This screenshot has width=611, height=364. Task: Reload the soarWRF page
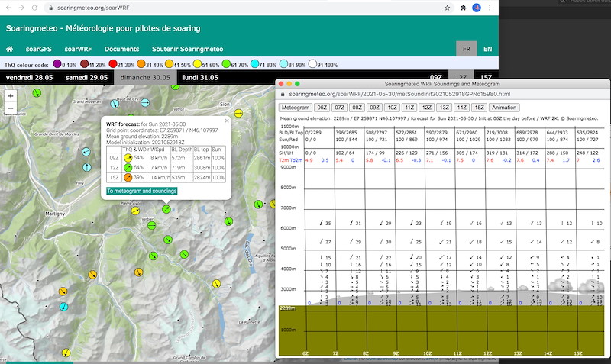point(34,8)
